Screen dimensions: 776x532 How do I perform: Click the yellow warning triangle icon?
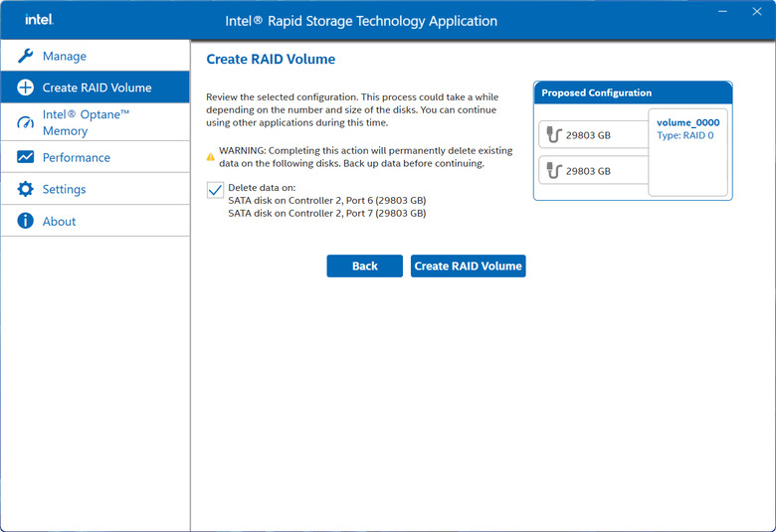[x=210, y=157]
